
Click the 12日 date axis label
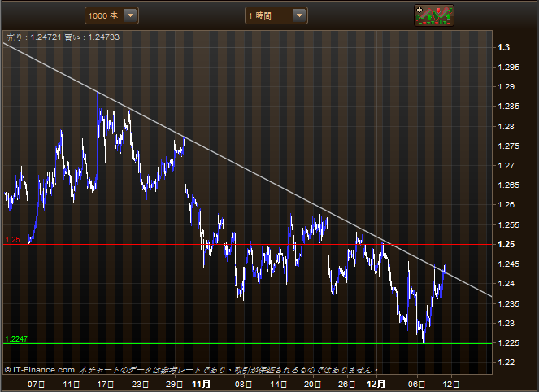451,385
